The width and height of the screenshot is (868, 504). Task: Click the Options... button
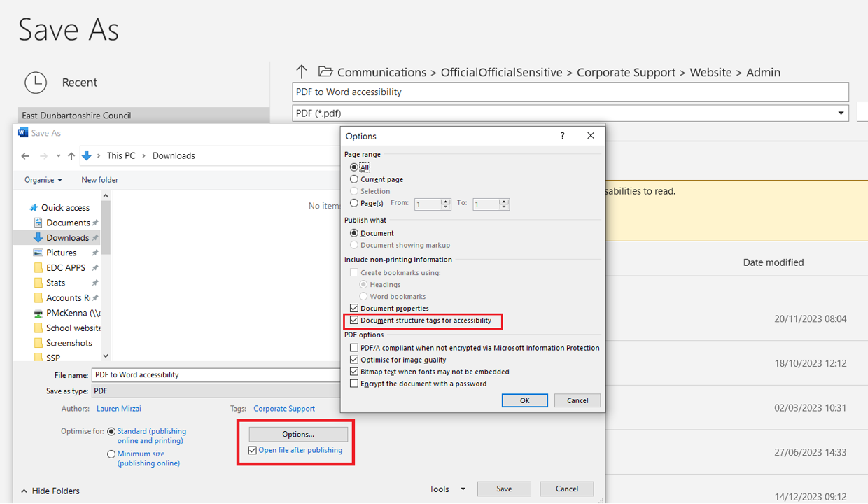[298, 434]
